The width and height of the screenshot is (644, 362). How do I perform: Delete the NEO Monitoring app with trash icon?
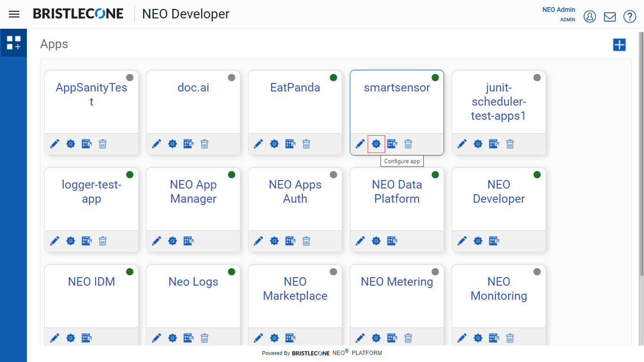[x=510, y=338]
